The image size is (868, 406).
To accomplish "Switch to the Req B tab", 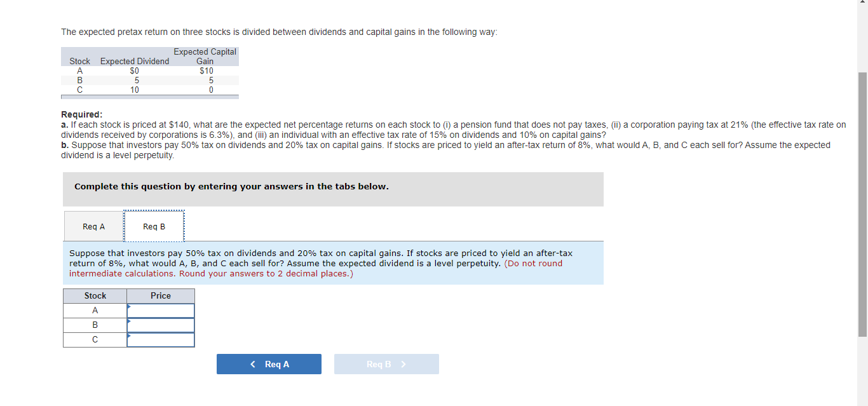I will pos(154,226).
